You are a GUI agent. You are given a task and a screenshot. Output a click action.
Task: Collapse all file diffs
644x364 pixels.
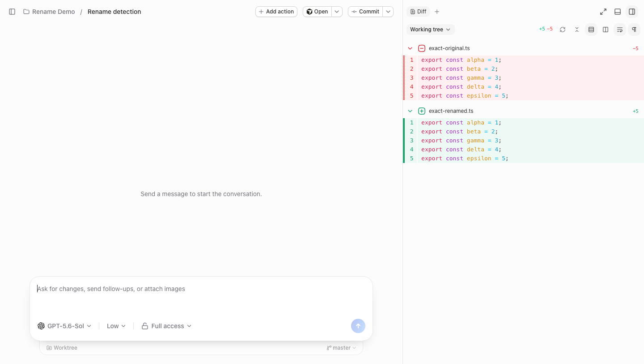577,30
